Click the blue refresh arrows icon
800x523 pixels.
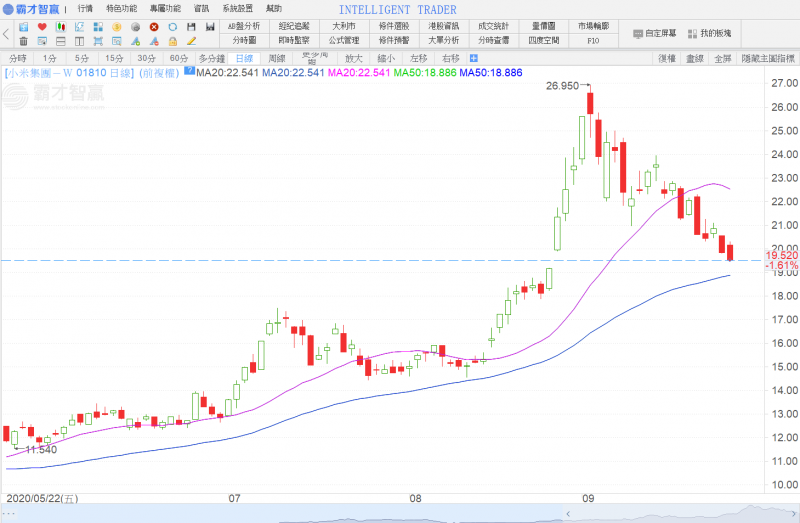[172, 26]
